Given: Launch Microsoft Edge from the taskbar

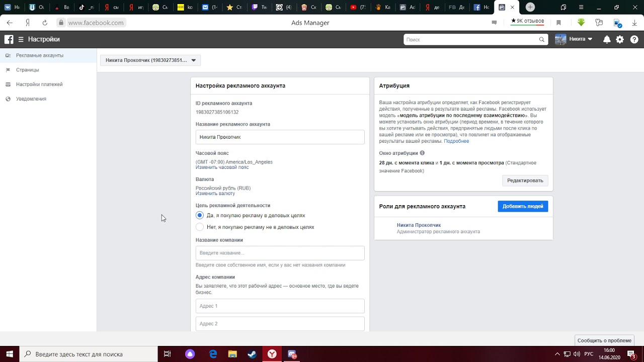Looking at the screenshot, I should click(x=213, y=354).
